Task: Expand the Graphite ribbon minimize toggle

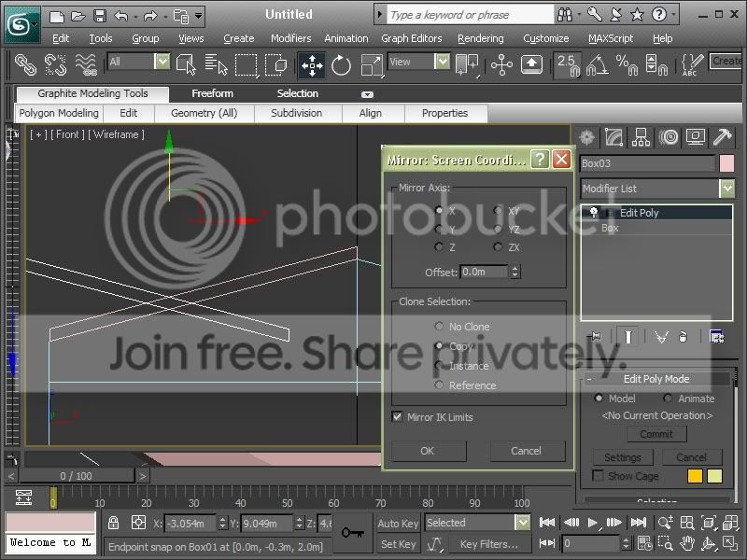Action: coord(367,94)
